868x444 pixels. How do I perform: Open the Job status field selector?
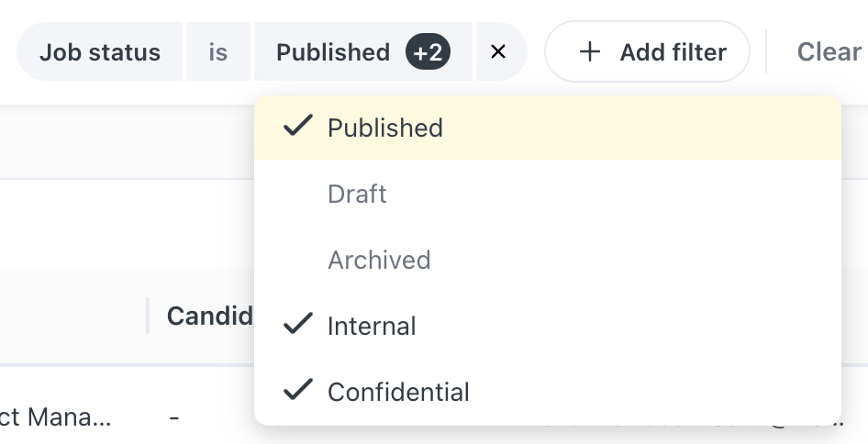(100, 52)
